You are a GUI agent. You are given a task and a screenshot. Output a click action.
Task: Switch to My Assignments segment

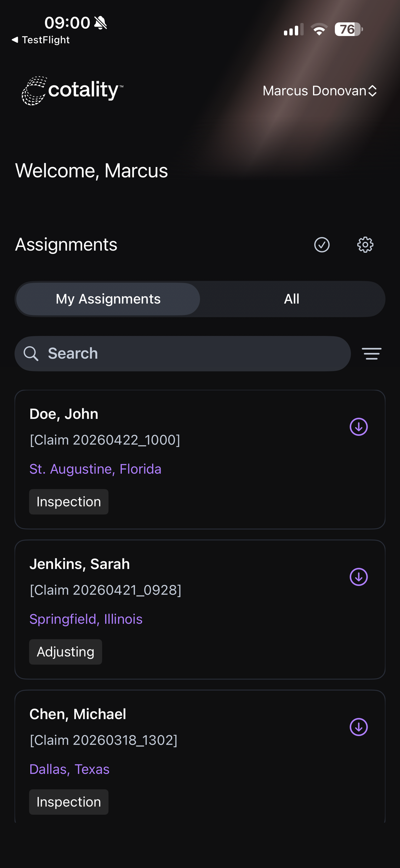tap(108, 299)
